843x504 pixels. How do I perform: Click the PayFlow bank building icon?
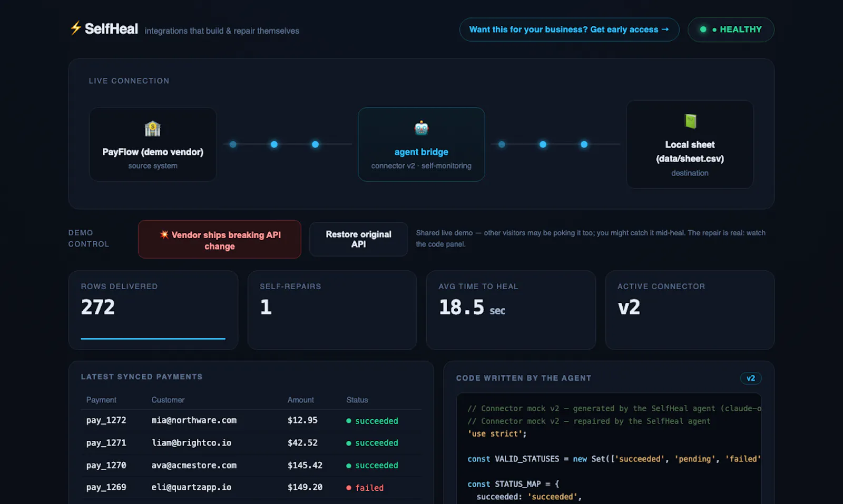(153, 129)
